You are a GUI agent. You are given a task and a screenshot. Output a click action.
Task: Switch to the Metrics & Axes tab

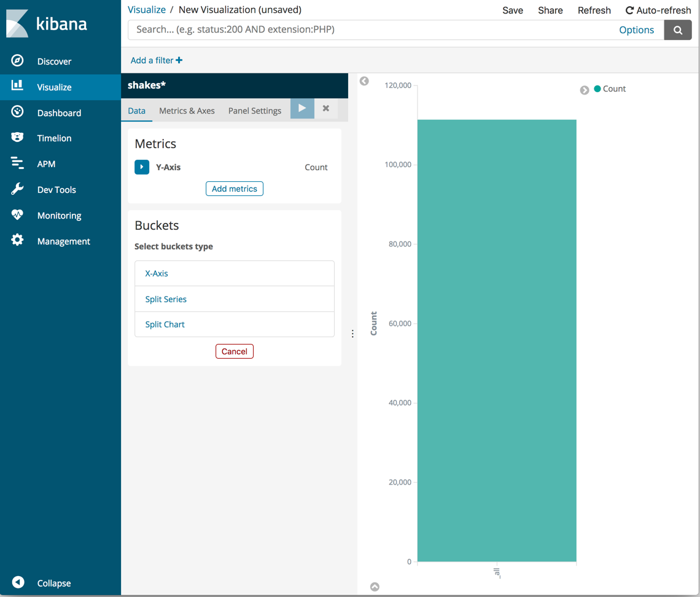point(187,111)
